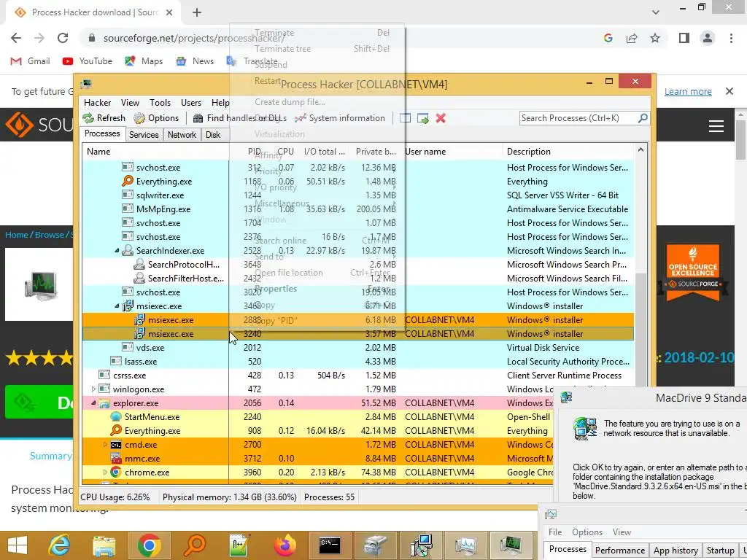Open the Everything search taskbar icon
Viewport: 747px width, 560px height.
[x=194, y=545]
